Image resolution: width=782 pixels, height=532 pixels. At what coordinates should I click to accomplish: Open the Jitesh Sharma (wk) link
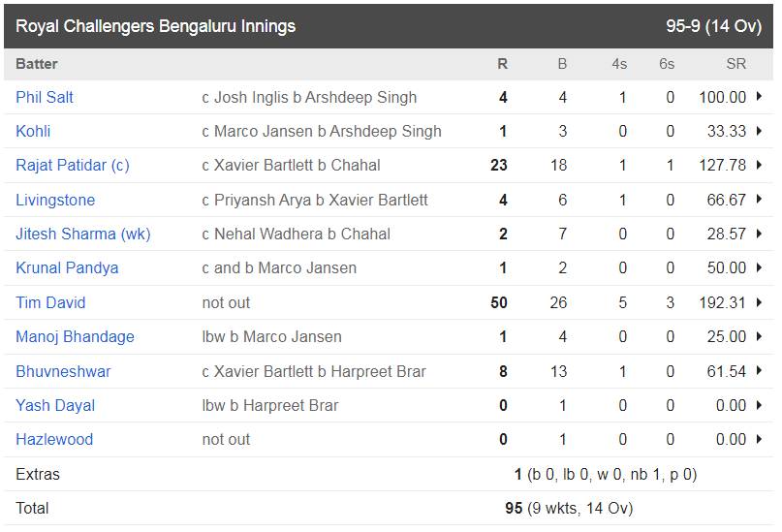[x=82, y=234]
